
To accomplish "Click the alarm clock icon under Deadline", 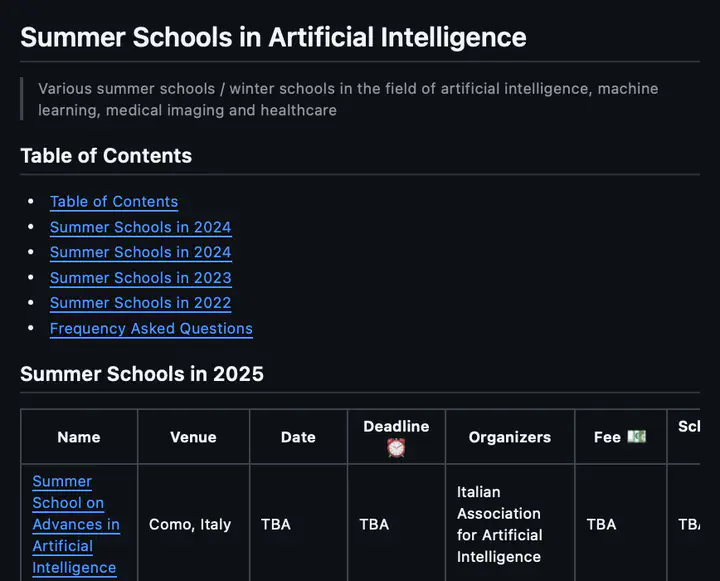I will [x=396, y=447].
